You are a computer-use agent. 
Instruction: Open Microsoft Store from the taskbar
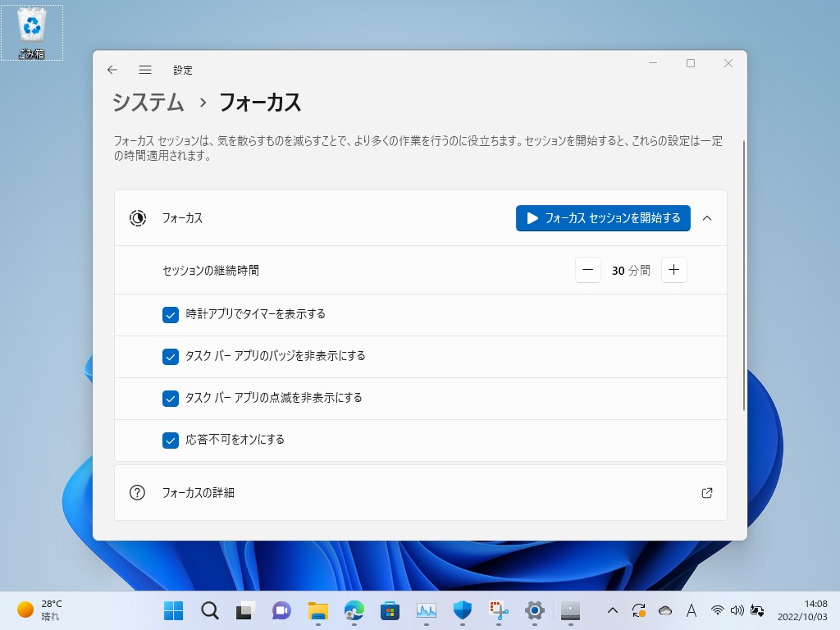tap(390, 610)
